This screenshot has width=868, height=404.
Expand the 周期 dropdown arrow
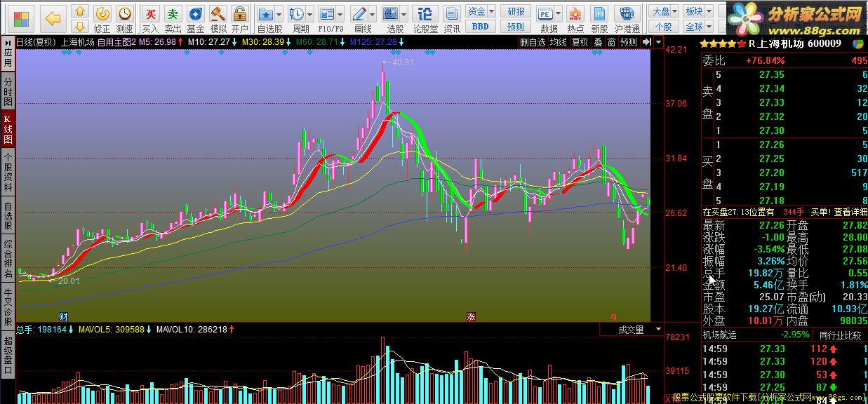[x=309, y=14]
